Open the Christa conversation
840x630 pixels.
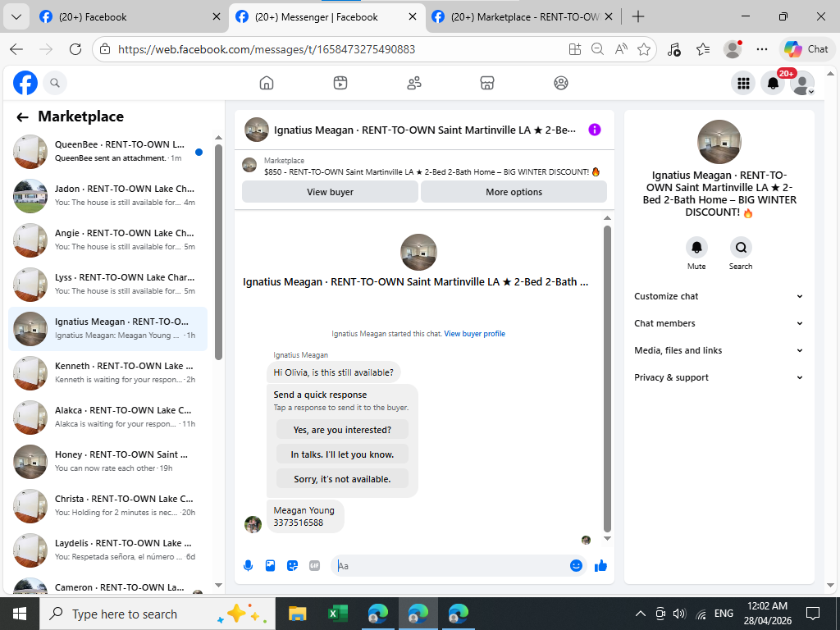107,505
